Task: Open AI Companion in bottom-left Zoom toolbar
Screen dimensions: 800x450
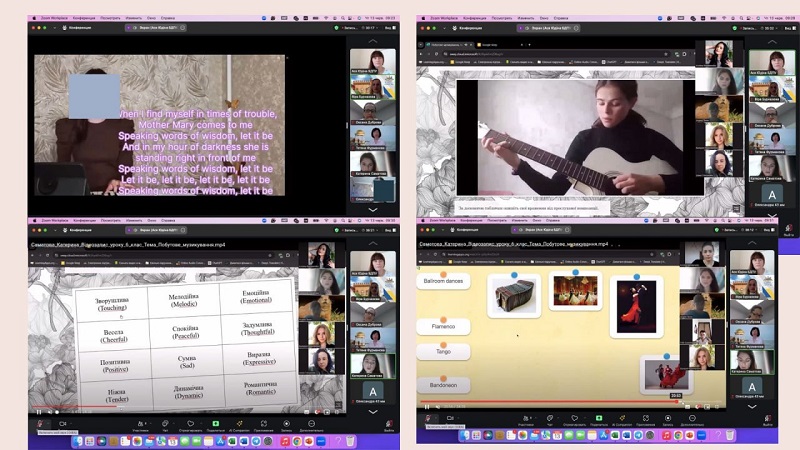Action: tap(239, 425)
